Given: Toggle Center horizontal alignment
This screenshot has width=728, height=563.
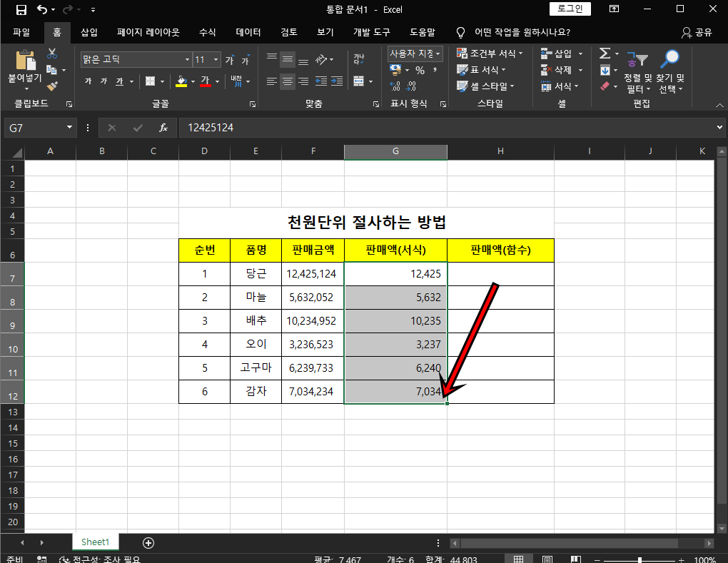Looking at the screenshot, I should (288, 81).
